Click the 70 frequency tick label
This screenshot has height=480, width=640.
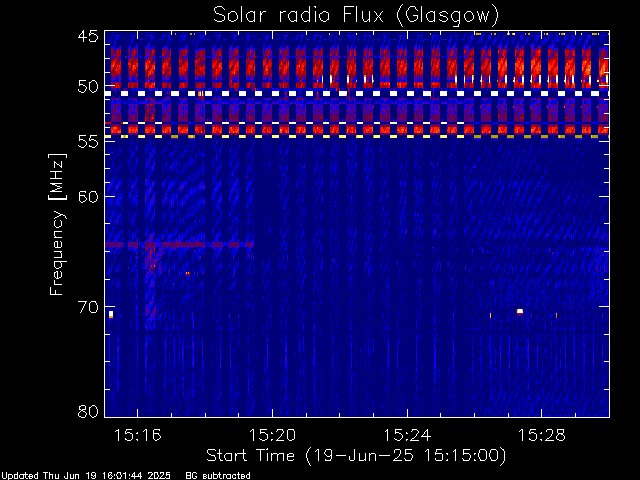88,307
